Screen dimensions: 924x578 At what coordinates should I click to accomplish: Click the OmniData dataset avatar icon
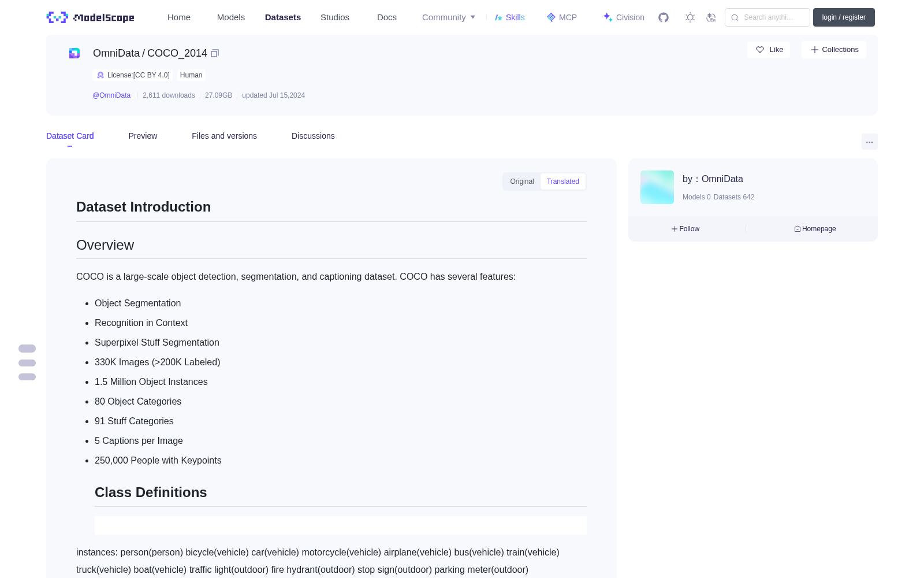[74, 53]
